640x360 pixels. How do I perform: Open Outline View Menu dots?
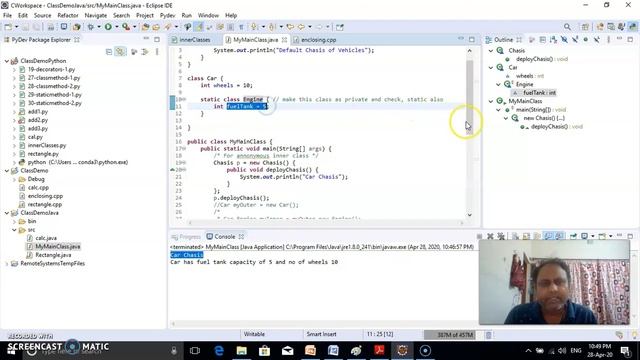pos(609,40)
